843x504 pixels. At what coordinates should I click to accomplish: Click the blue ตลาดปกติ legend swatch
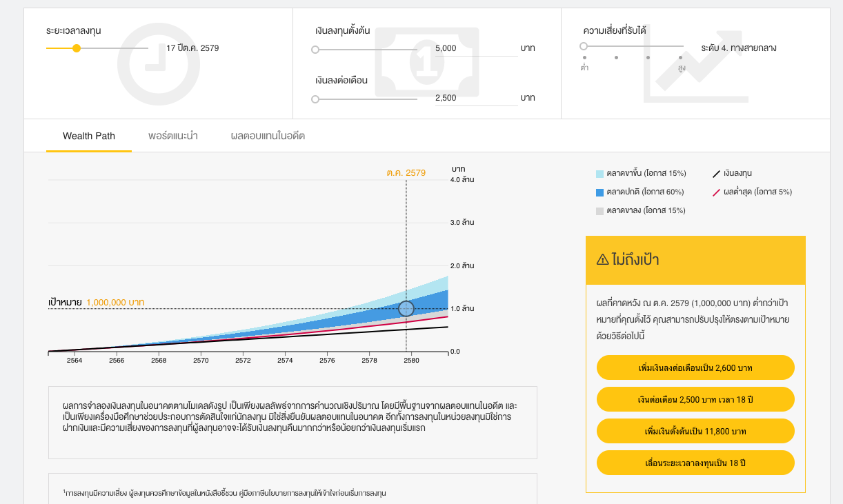point(599,192)
